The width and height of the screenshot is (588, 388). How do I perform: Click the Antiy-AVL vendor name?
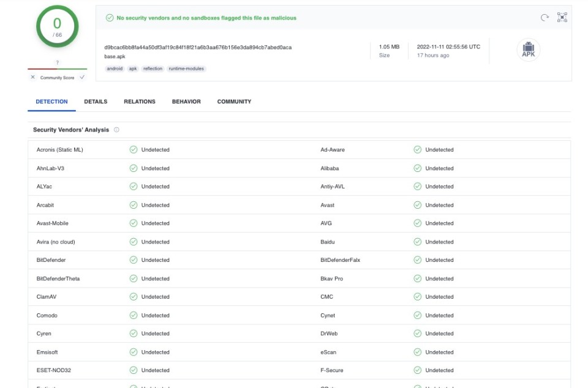pos(333,187)
